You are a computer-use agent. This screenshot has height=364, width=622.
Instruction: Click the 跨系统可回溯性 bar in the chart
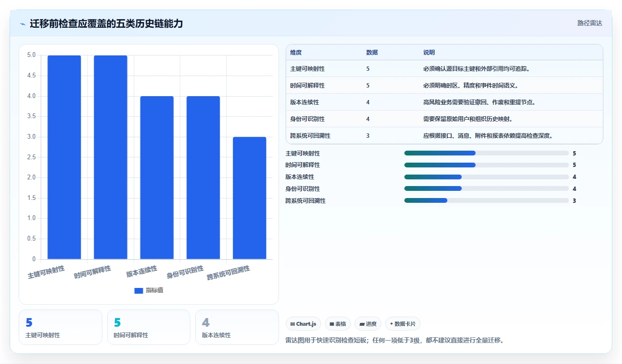pos(249,198)
